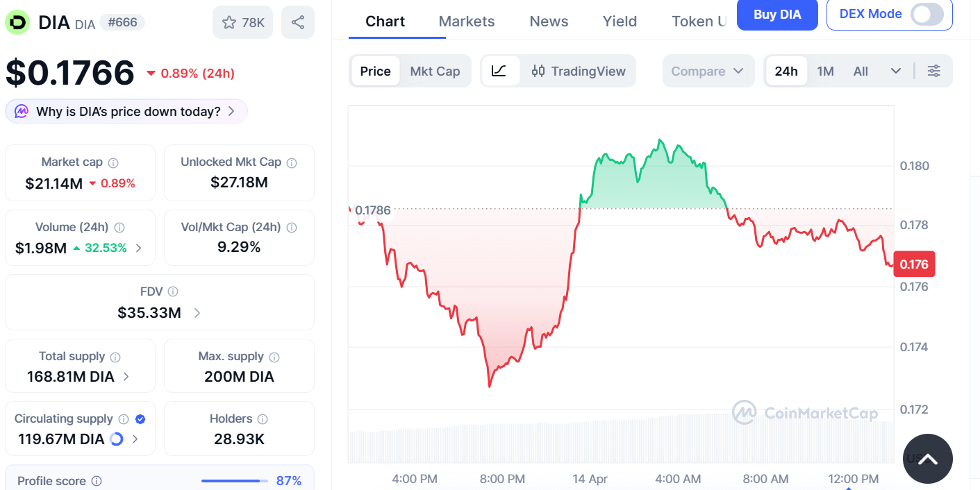Switch to TradingView candlestick chart

(579, 71)
